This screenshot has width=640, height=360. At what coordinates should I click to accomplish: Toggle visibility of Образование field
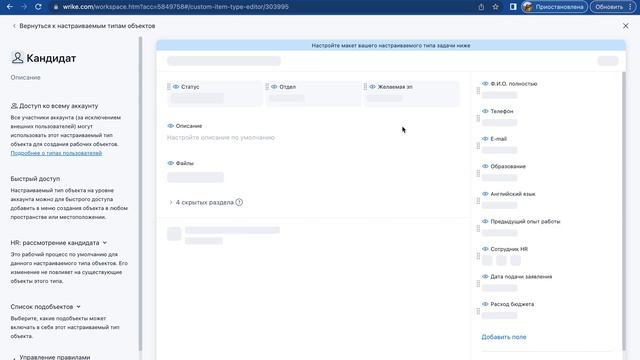tap(485, 166)
